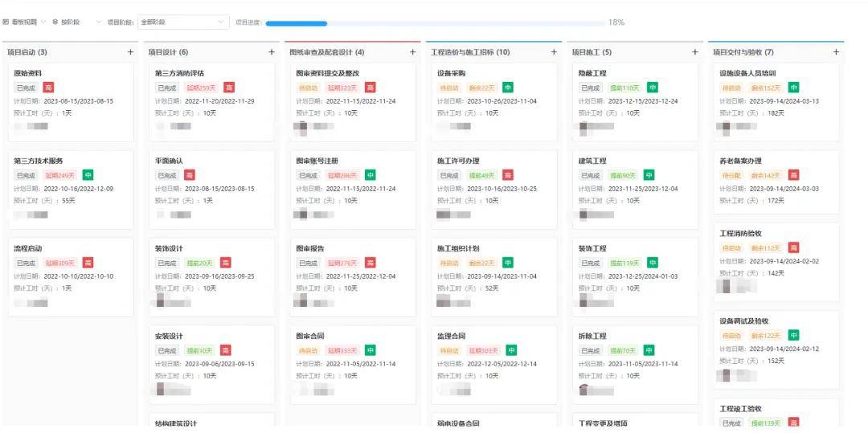868x433 pixels.
Task: Add task in 工程造价与施工招标 column
Action: (554, 52)
